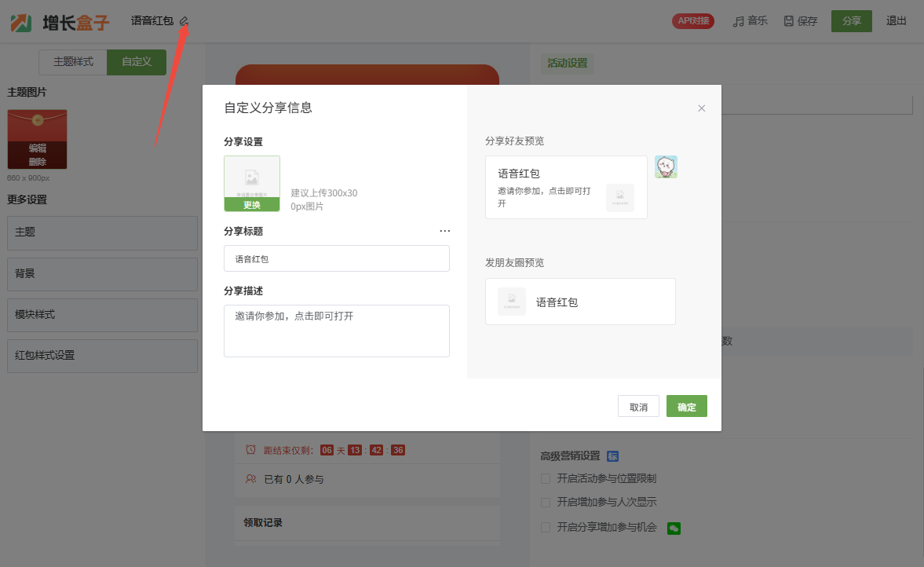Expand the 背景 settings section
Screen dimensions: 924x567
pos(102,274)
